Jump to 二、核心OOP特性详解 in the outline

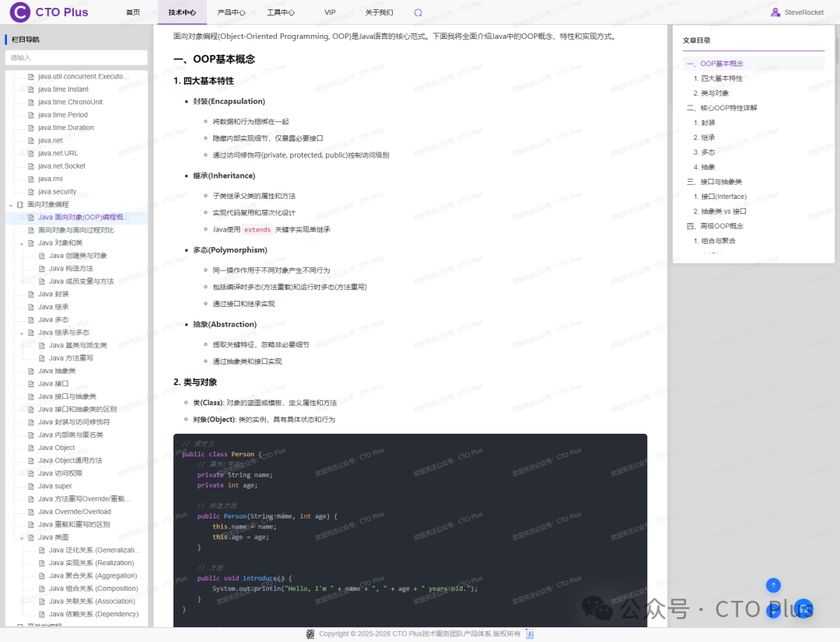click(722, 107)
